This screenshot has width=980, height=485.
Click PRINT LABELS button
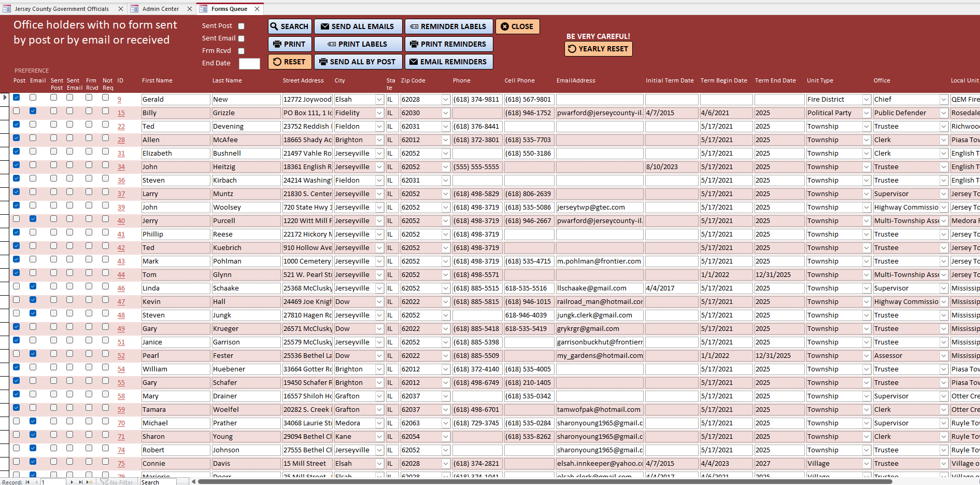(358, 44)
